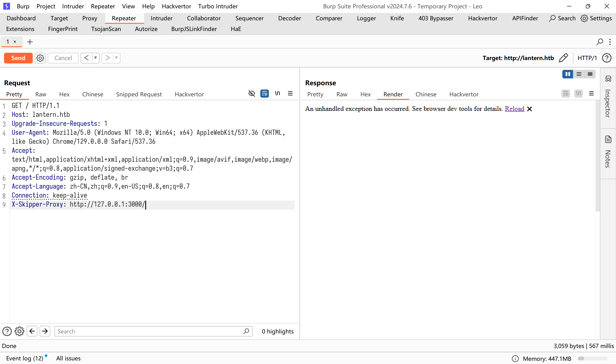Open Repeater help question icon
The height and width of the screenshot is (364, 616).
click(x=606, y=58)
